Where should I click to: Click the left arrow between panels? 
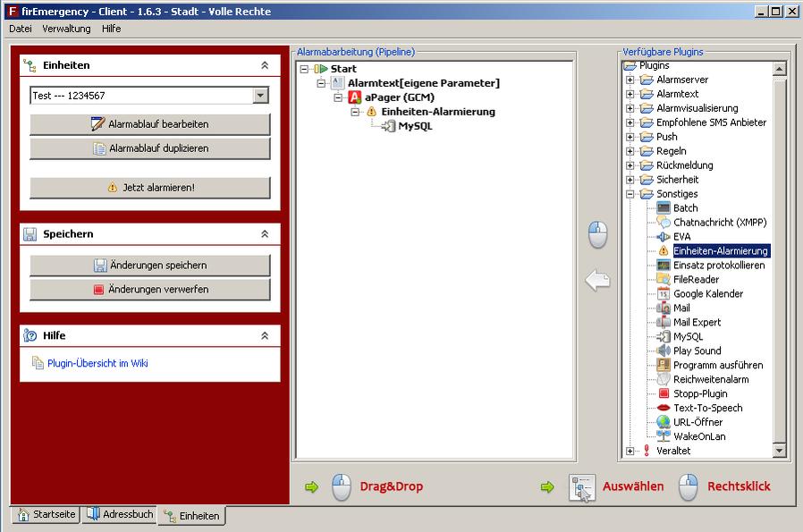pyautogui.click(x=597, y=282)
